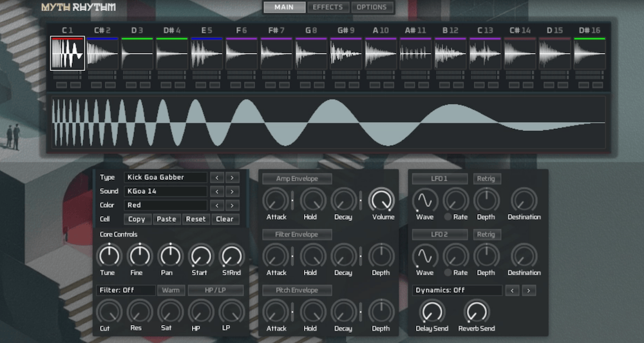Open the Filter: Off selector

126,290
